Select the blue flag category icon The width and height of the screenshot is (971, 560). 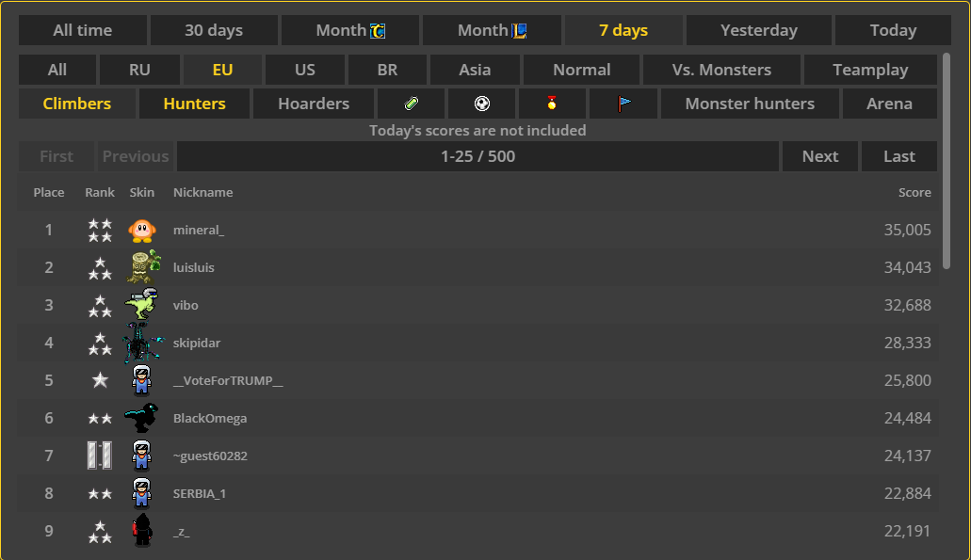pyautogui.click(x=623, y=104)
